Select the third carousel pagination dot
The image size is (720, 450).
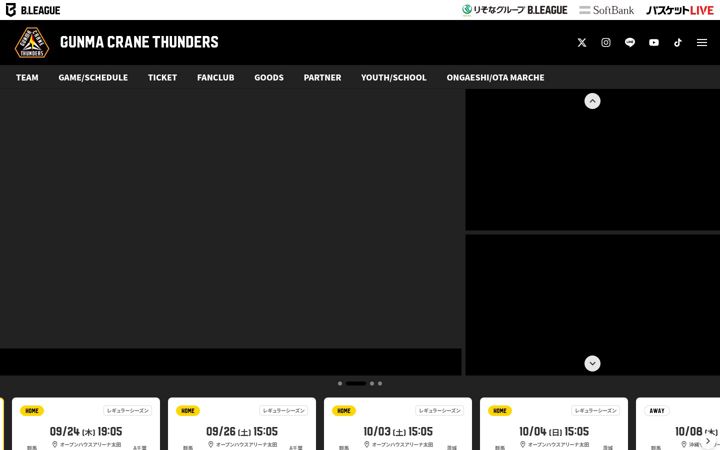[372, 383]
